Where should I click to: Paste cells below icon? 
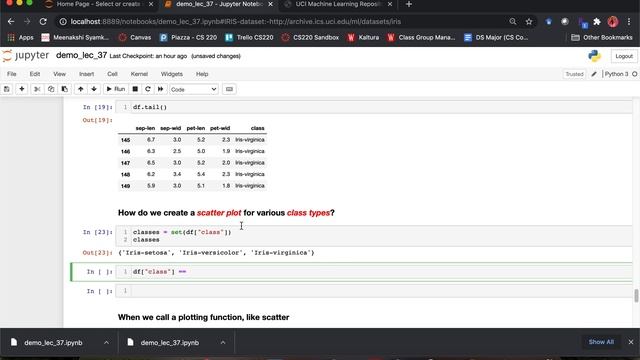(x=64, y=89)
